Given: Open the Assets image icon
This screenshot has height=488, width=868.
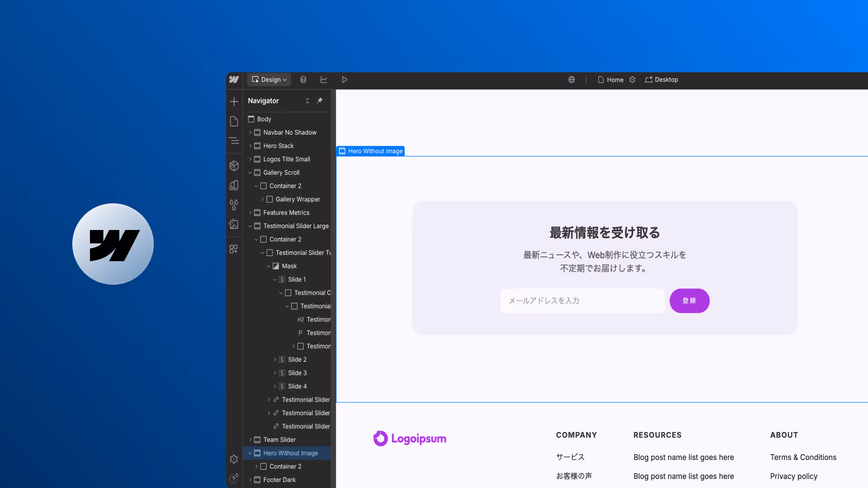Looking at the screenshot, I should tap(234, 224).
